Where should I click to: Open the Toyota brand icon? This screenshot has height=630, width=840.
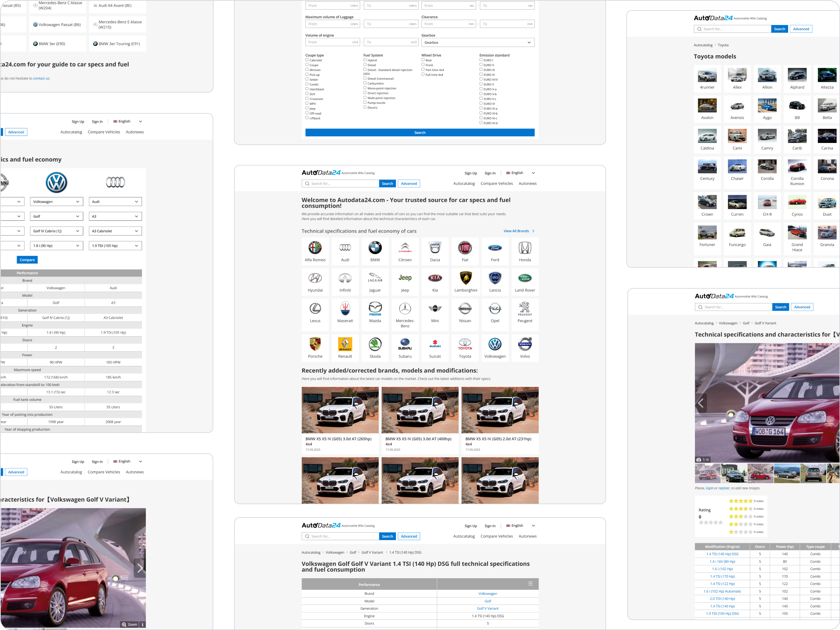coord(465,344)
